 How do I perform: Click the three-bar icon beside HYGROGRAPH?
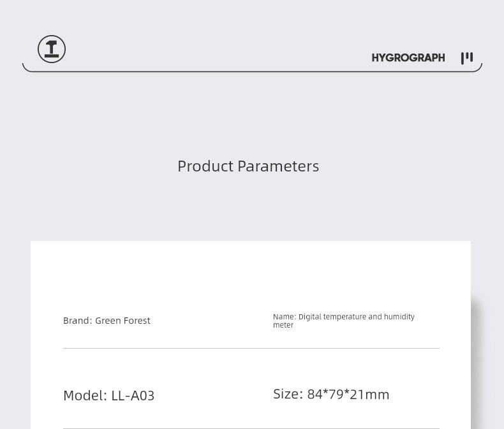point(467,58)
